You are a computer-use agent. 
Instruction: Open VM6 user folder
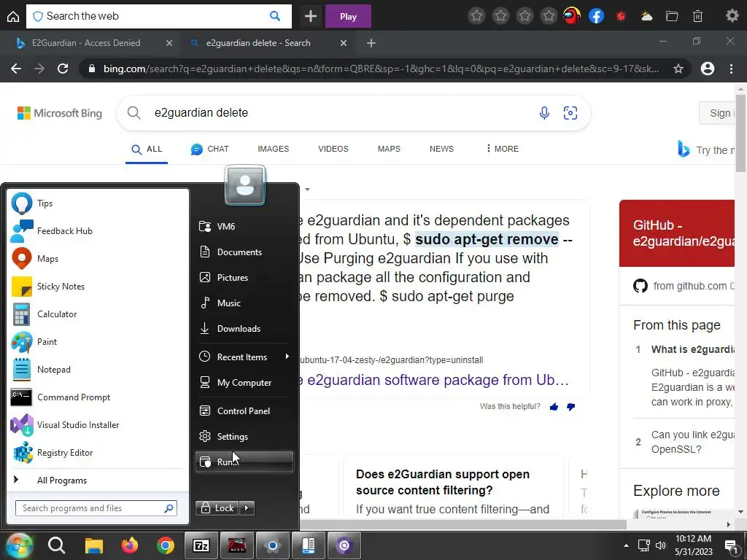click(x=244, y=226)
